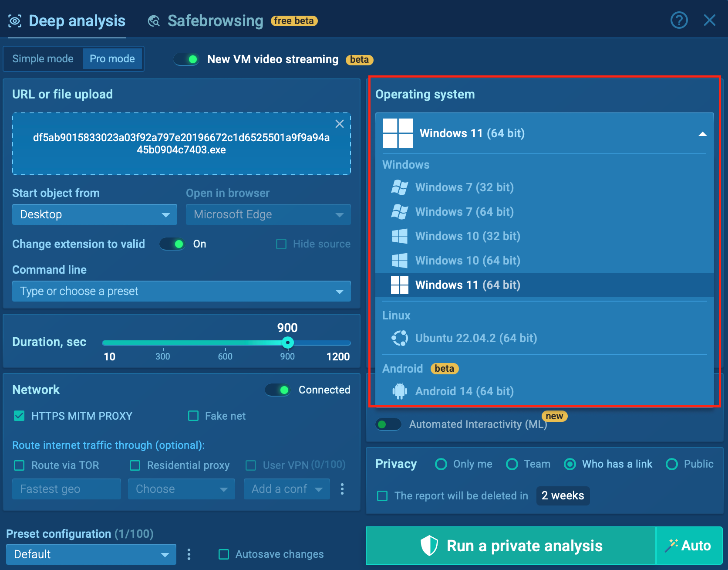Choose Windows 7 (32 bit) option
This screenshot has width=728, height=570.
pos(545,187)
